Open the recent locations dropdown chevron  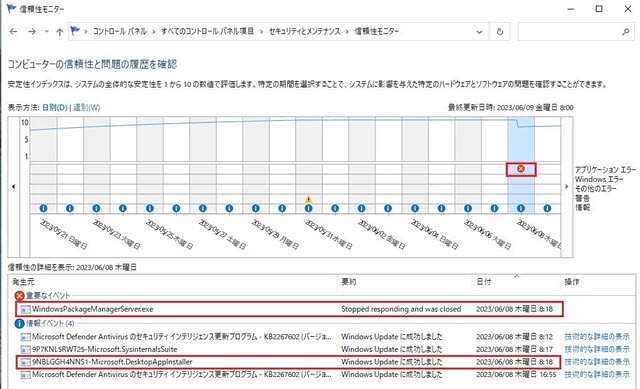point(47,31)
